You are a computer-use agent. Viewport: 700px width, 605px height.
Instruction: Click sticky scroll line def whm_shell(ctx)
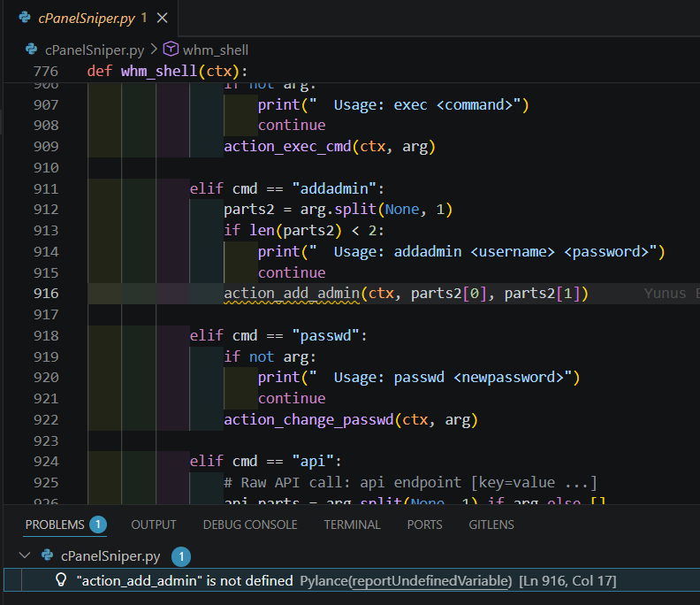point(167,71)
